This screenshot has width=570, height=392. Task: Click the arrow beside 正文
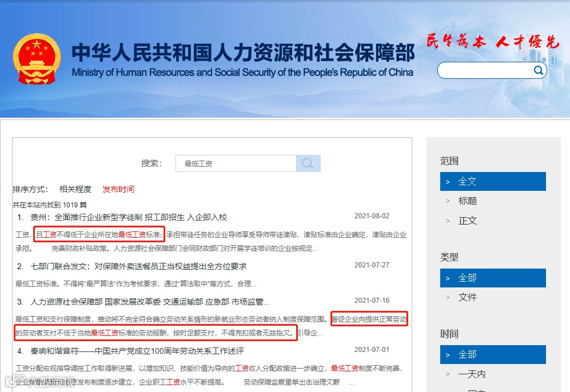pos(448,221)
